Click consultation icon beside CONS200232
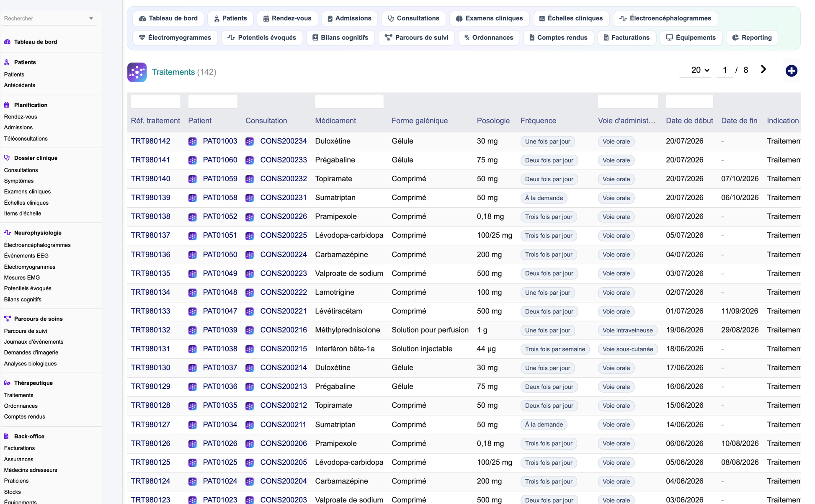Screen dimensions: 815x504 pyautogui.click(x=250, y=179)
